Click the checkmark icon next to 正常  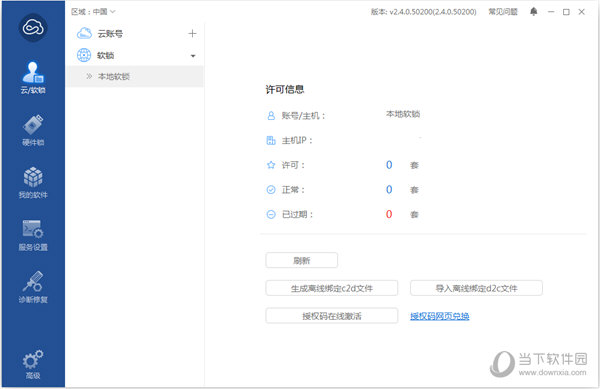(271, 190)
